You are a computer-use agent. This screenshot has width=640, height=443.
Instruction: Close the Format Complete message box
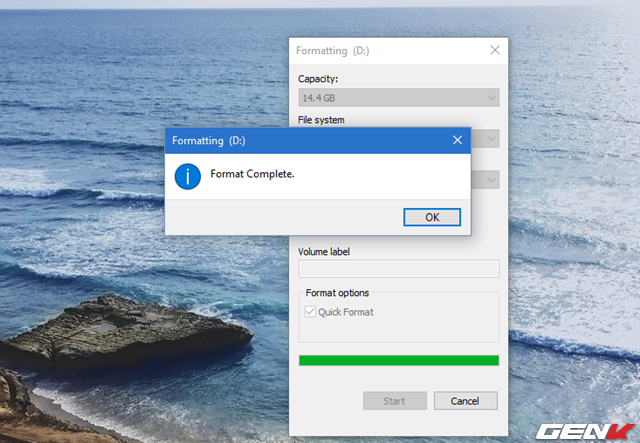[x=458, y=141]
